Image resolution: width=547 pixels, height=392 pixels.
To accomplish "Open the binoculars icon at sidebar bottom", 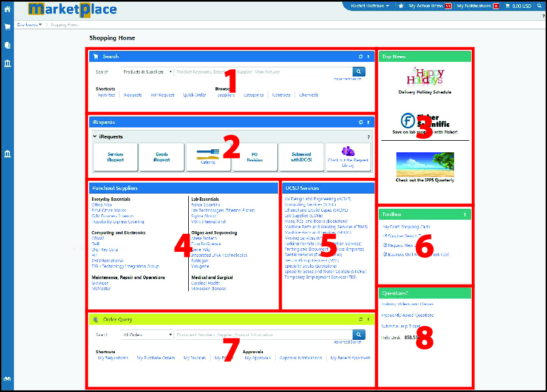I will coord(7,379).
